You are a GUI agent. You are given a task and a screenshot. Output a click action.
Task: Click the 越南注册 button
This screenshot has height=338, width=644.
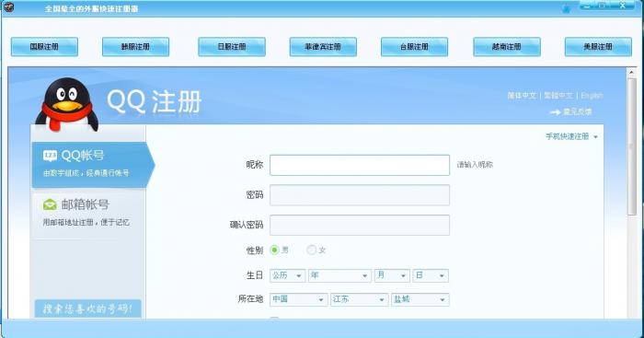[x=507, y=47]
